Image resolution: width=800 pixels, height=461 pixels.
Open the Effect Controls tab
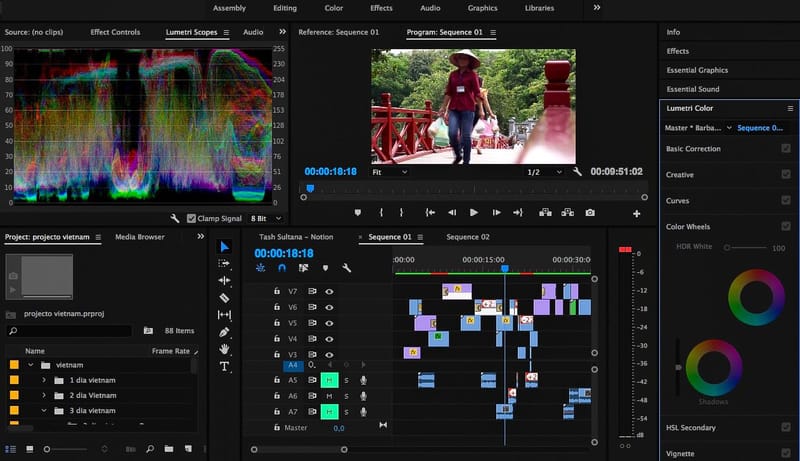point(115,32)
